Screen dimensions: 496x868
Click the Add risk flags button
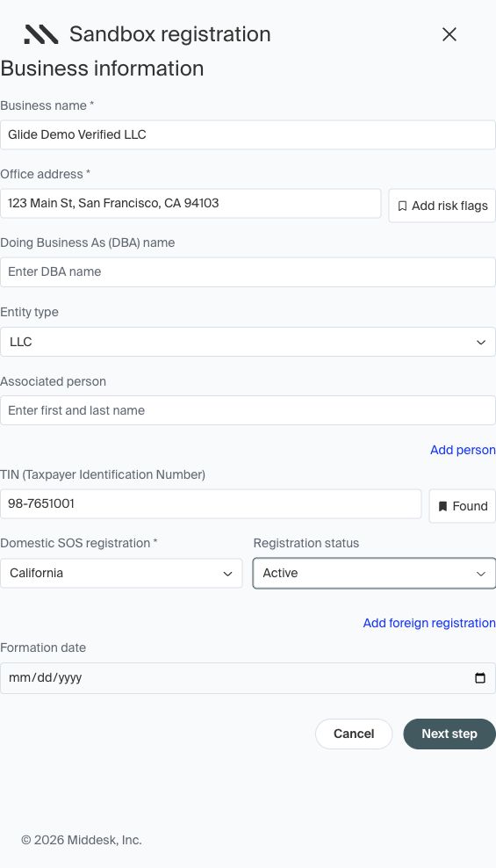click(442, 206)
